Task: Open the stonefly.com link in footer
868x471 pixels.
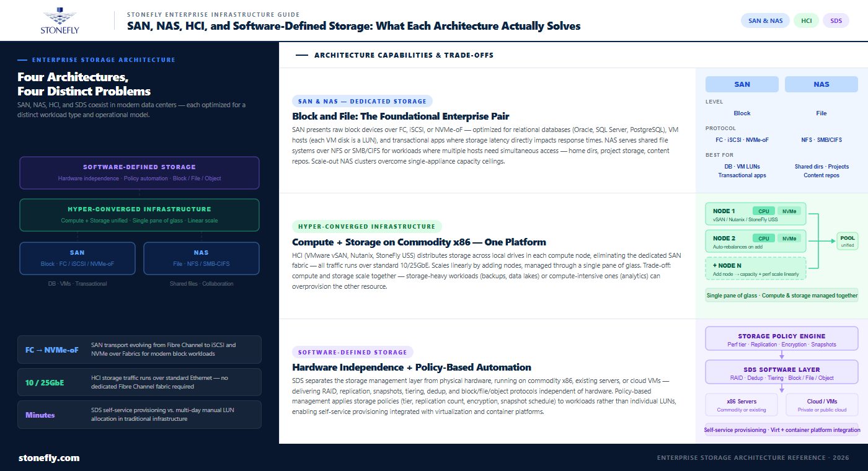Action: 49,458
